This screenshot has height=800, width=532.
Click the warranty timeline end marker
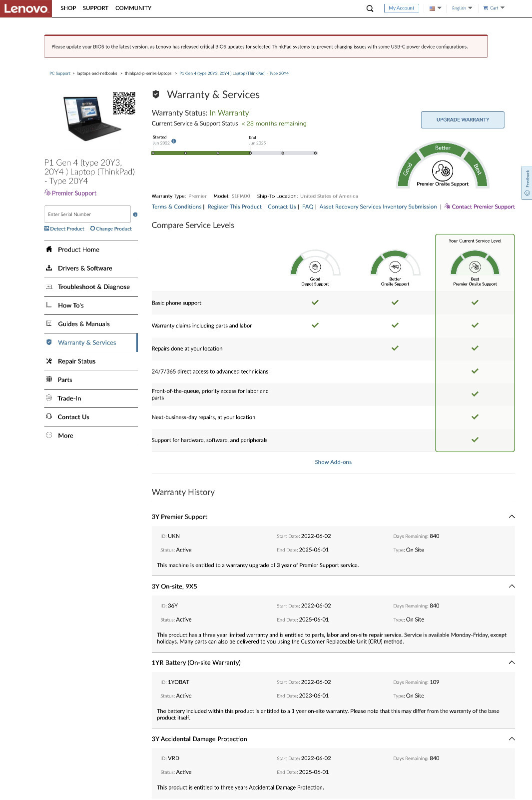[250, 153]
